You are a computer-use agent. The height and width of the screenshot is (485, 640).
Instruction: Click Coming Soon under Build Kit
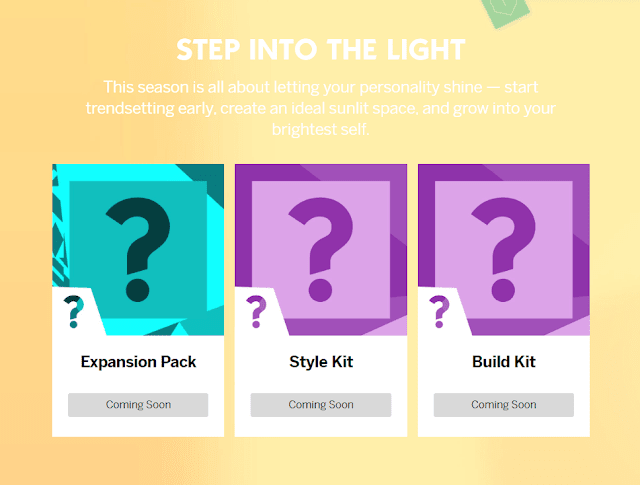click(504, 405)
